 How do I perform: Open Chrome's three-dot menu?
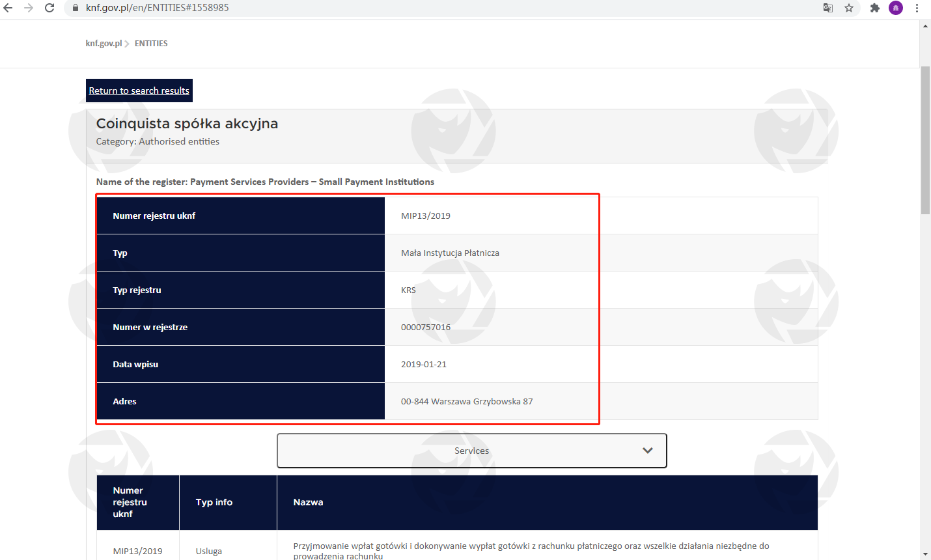pyautogui.click(x=917, y=8)
